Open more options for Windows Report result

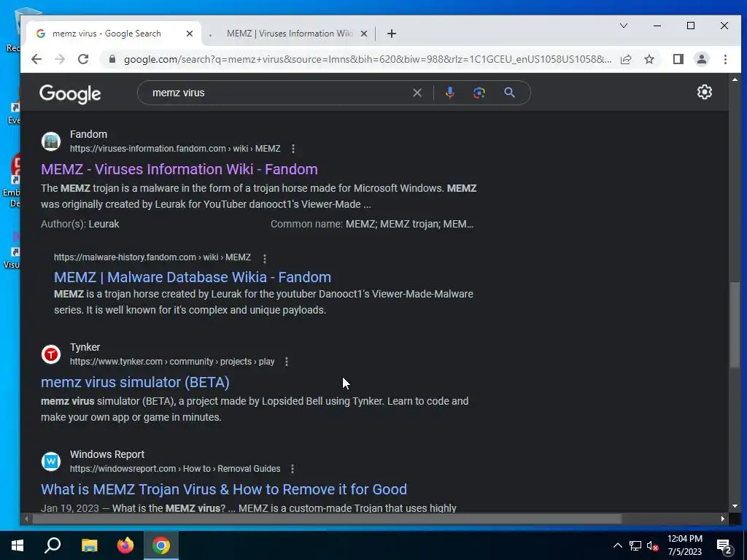click(292, 469)
